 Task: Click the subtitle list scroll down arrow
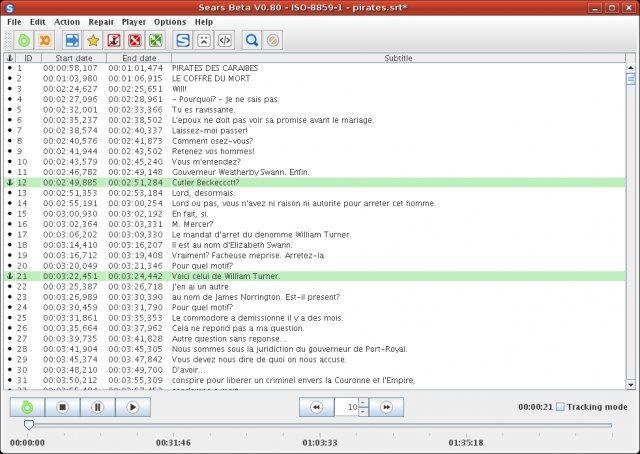click(631, 385)
